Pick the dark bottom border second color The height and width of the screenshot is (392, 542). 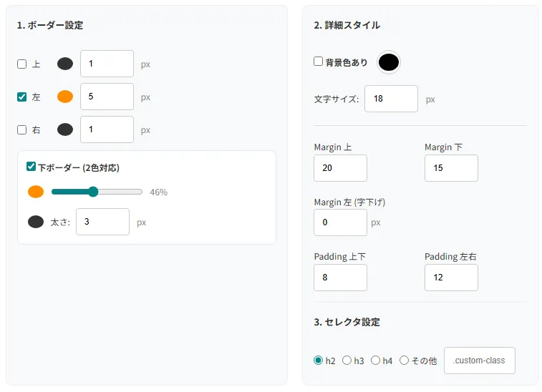(36, 222)
